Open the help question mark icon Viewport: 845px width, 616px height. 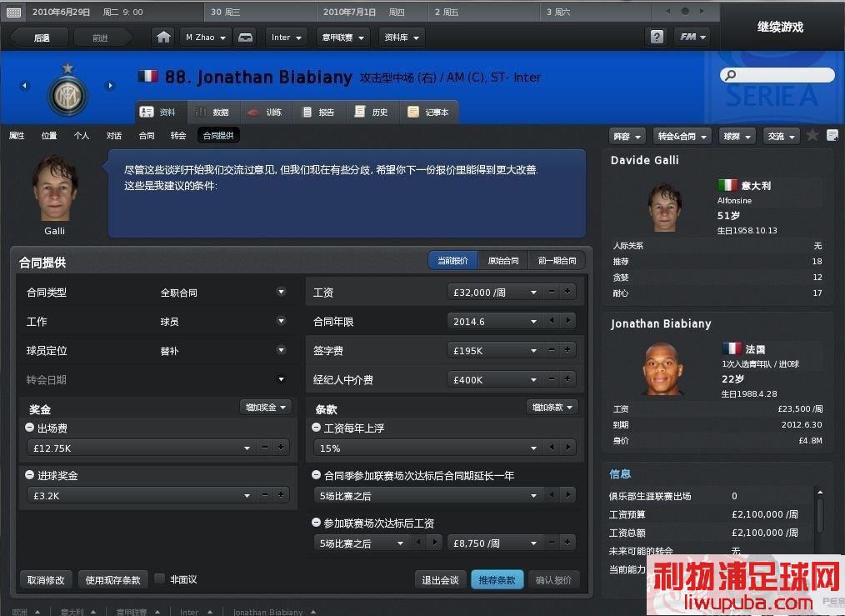tap(657, 37)
